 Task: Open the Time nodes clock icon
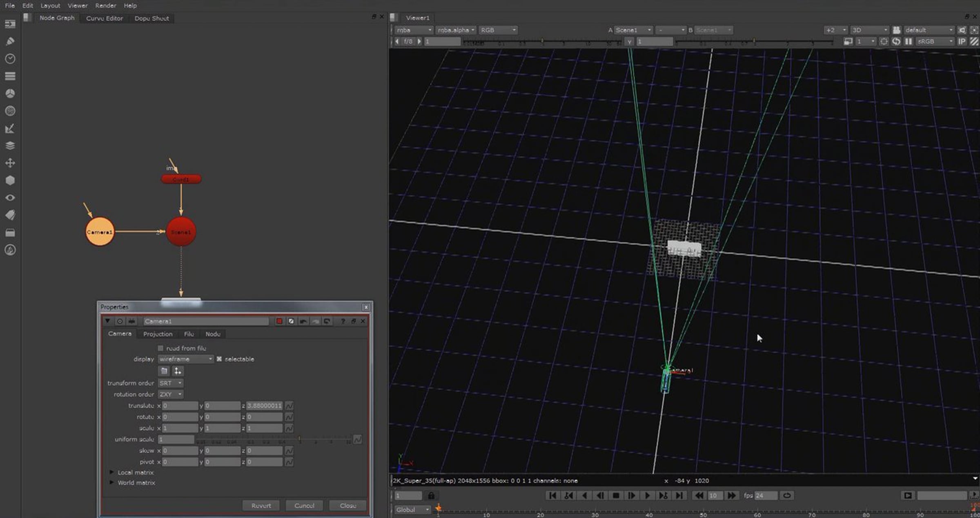point(10,59)
